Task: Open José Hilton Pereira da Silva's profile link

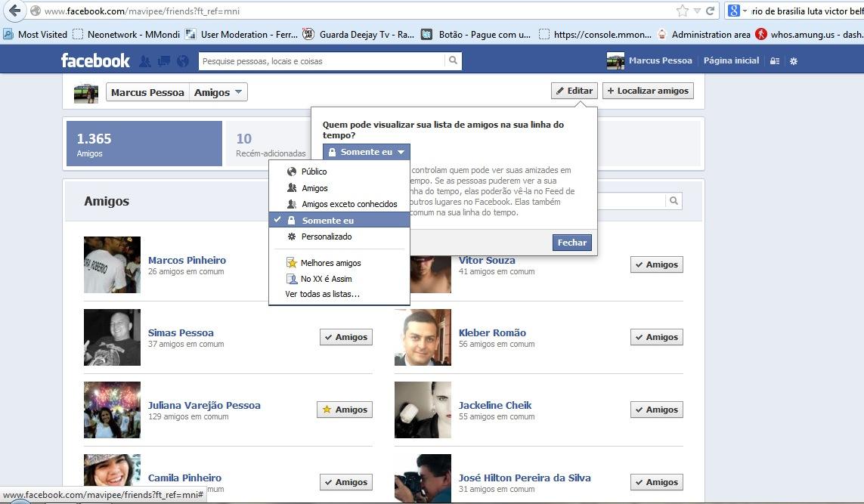Action: pyautogui.click(x=525, y=478)
